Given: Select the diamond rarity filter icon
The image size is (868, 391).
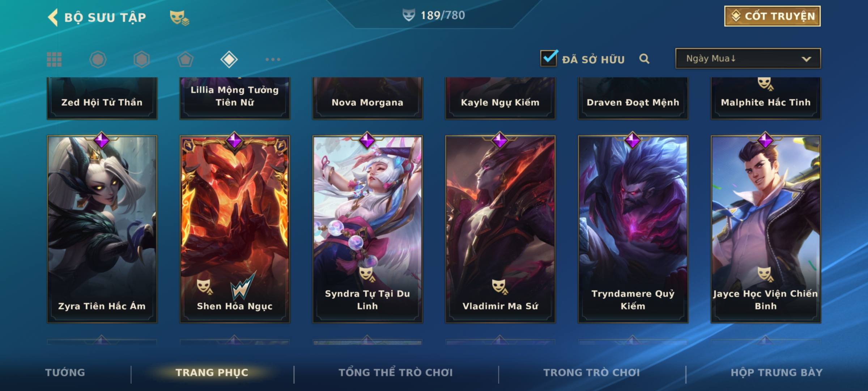Looking at the screenshot, I should [229, 59].
